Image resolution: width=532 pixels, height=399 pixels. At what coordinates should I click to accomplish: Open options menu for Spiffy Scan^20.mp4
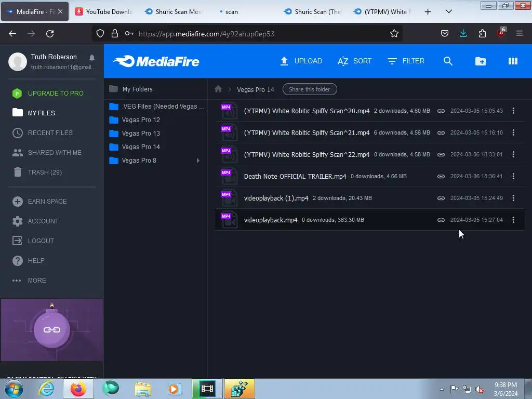(513, 111)
